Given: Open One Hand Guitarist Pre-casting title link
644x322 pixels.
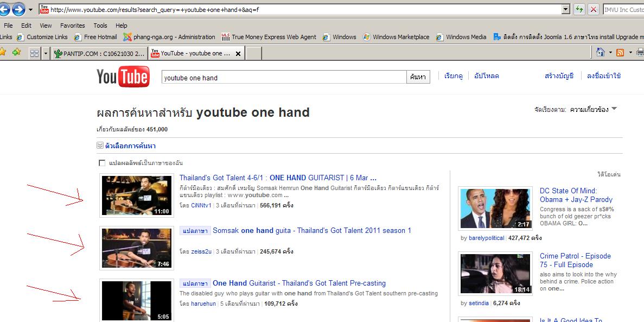Looking at the screenshot, I should pos(299,283).
